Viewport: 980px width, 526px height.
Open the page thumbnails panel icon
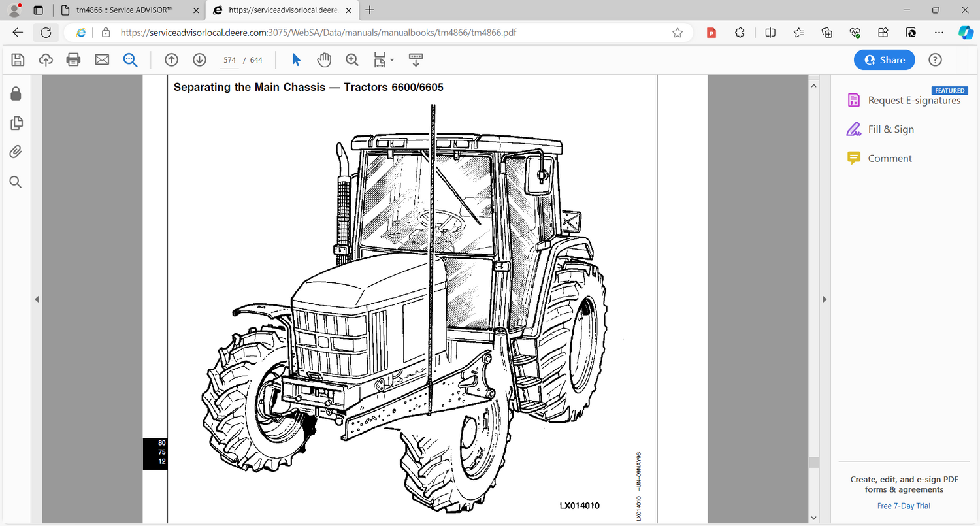16,123
